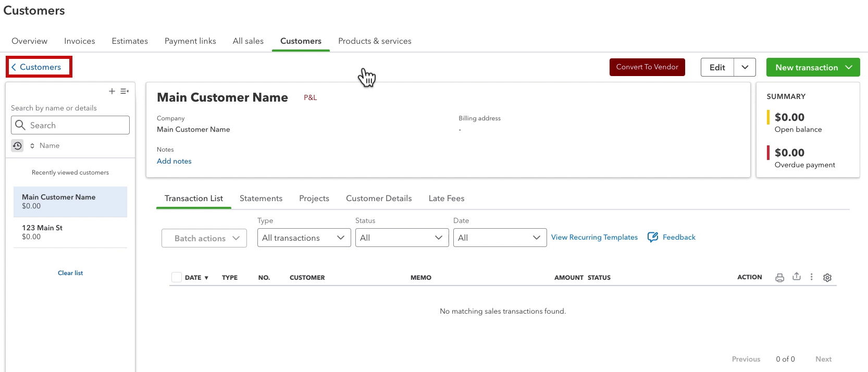Image resolution: width=868 pixels, height=372 pixels.
Task: Open the Late Fees tab
Action: point(447,199)
